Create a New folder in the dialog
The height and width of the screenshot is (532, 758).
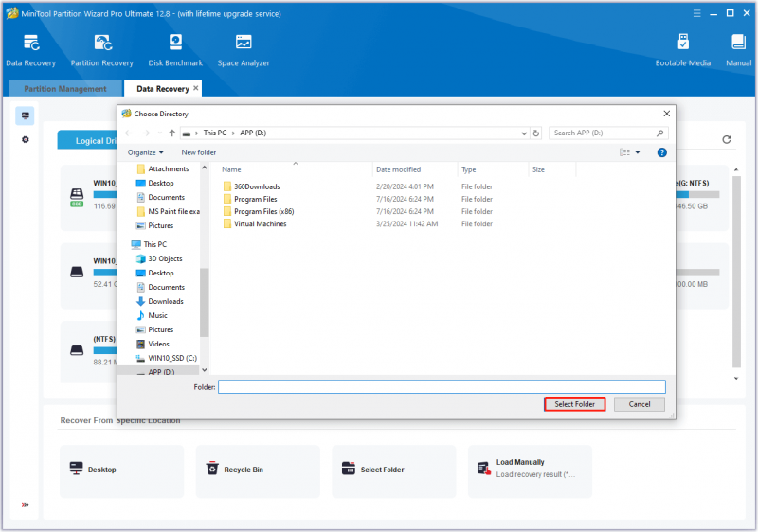(199, 152)
